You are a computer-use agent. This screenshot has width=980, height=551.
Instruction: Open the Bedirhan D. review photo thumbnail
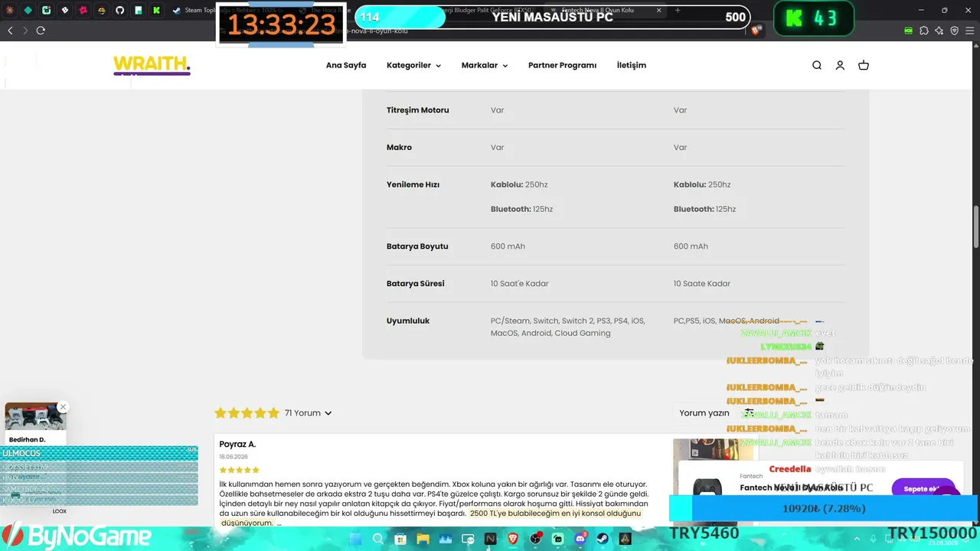coord(36,418)
